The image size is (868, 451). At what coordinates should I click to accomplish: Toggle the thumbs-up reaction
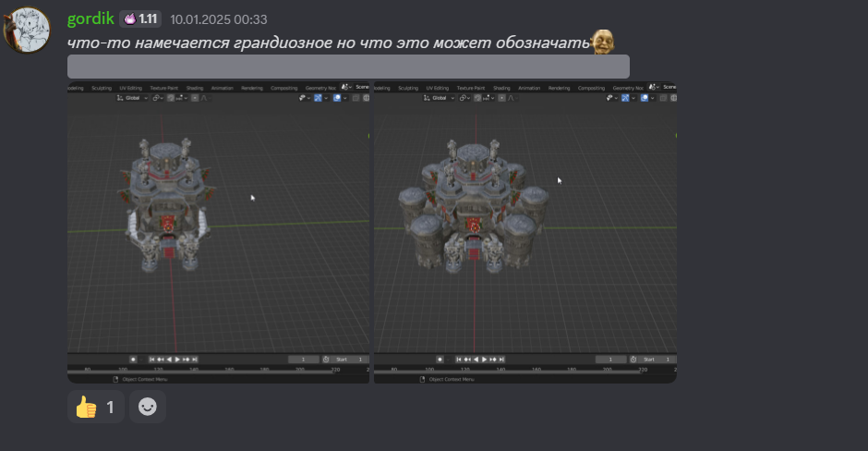pyautogui.click(x=96, y=408)
